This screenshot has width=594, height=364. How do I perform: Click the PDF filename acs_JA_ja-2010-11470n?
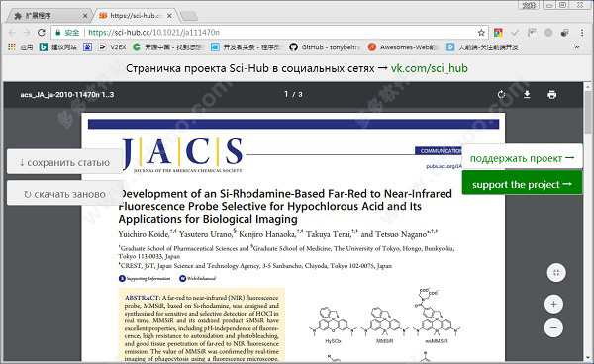67,94
